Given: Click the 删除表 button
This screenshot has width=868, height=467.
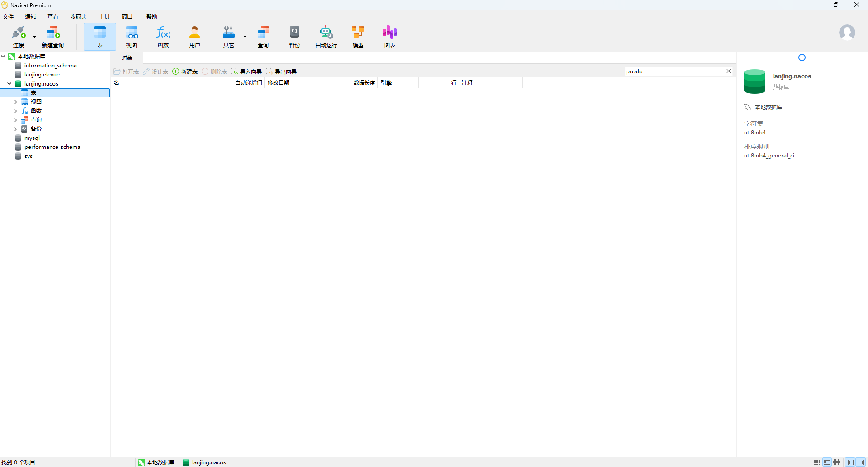Looking at the screenshot, I should point(214,71).
